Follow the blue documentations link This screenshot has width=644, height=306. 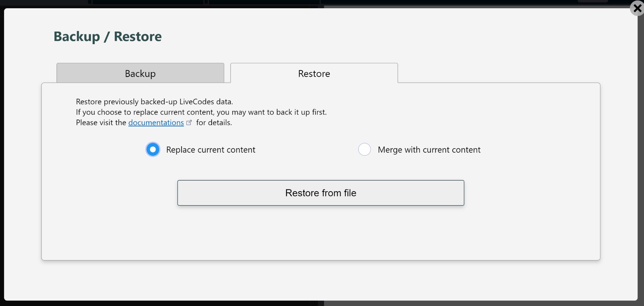point(156,122)
